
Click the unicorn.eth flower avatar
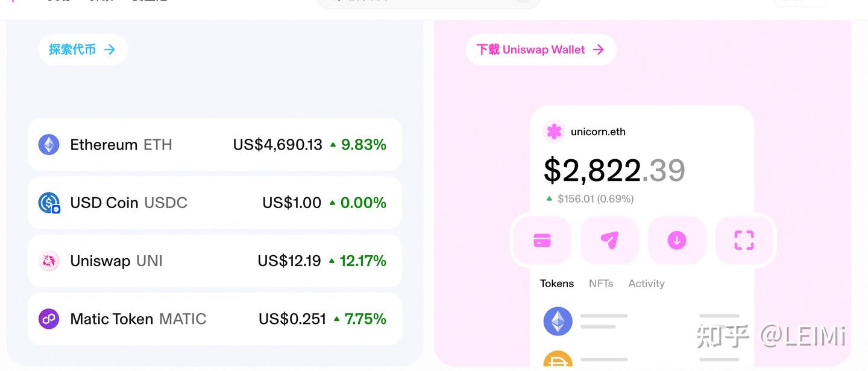point(554,132)
